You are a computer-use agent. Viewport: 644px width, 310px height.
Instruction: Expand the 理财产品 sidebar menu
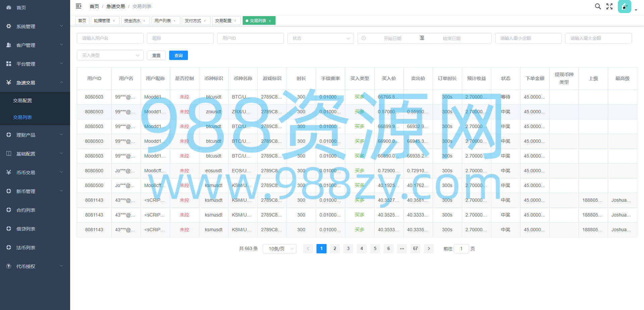35,135
